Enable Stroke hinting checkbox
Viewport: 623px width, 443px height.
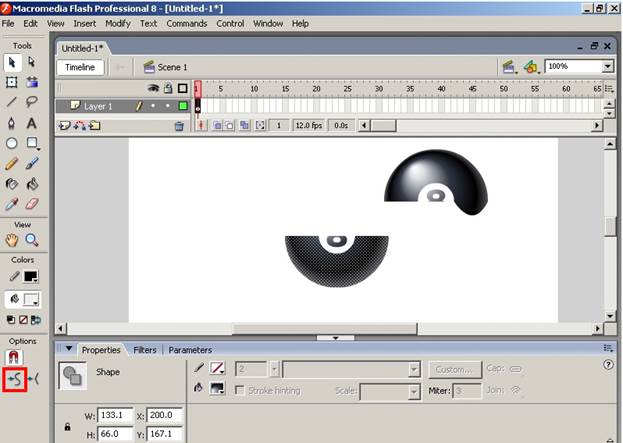pyautogui.click(x=240, y=391)
